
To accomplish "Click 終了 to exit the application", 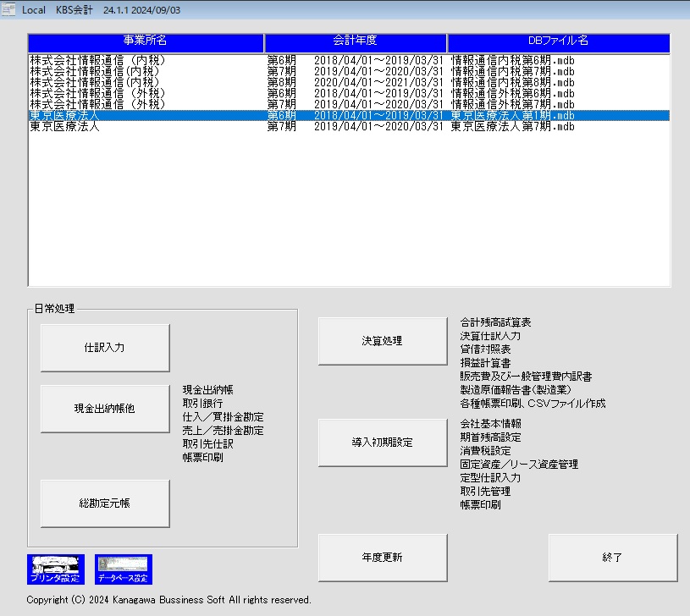I will pyautogui.click(x=612, y=558).
